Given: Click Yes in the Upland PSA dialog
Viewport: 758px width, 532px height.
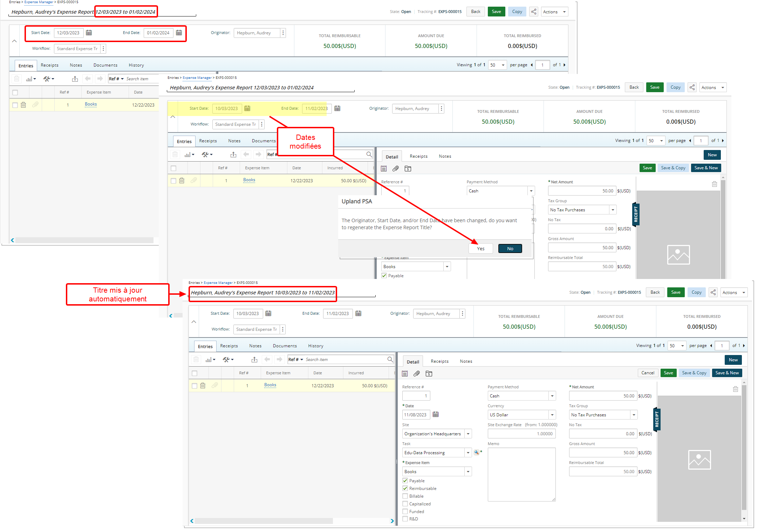Looking at the screenshot, I should click(x=480, y=248).
